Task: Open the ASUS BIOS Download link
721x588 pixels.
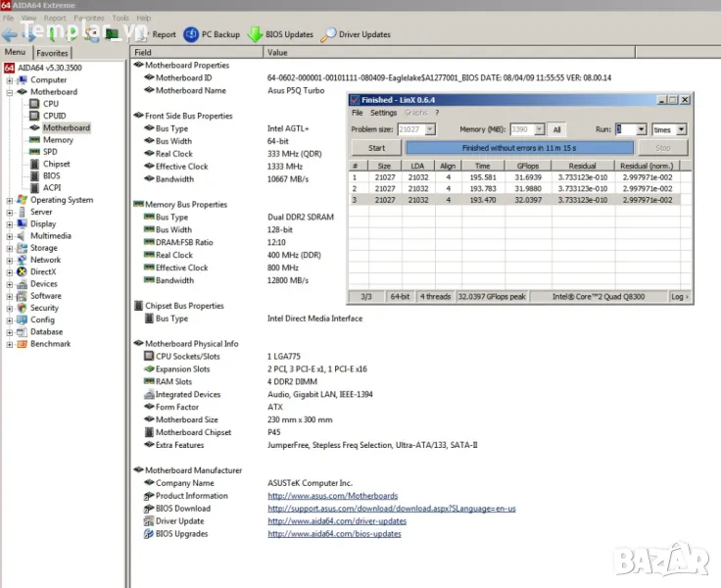Action: click(391, 509)
